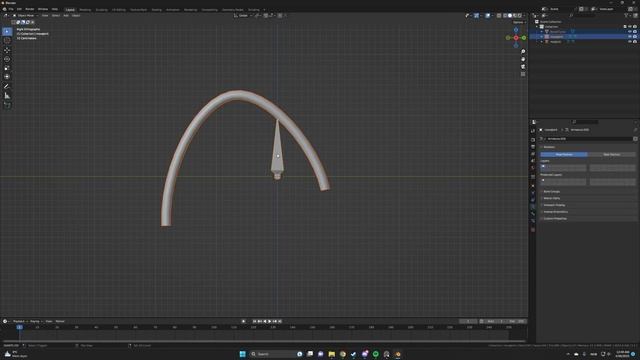Collapse the Skeleton panel
640x360 pixels.
pyautogui.click(x=549, y=147)
